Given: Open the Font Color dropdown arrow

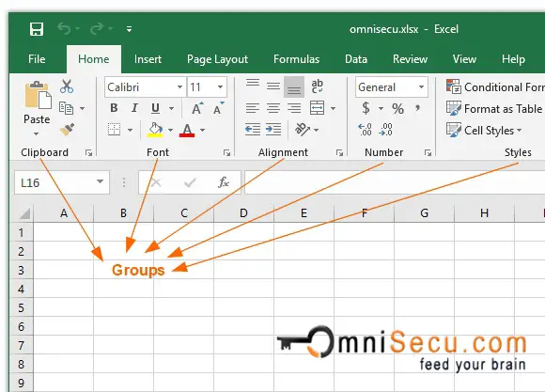Looking at the screenshot, I should click(x=203, y=130).
